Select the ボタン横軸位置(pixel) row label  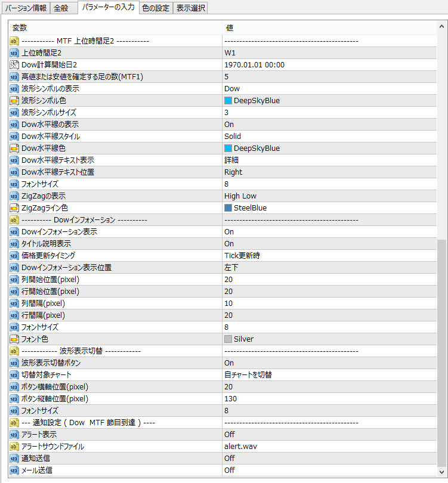click(x=54, y=387)
